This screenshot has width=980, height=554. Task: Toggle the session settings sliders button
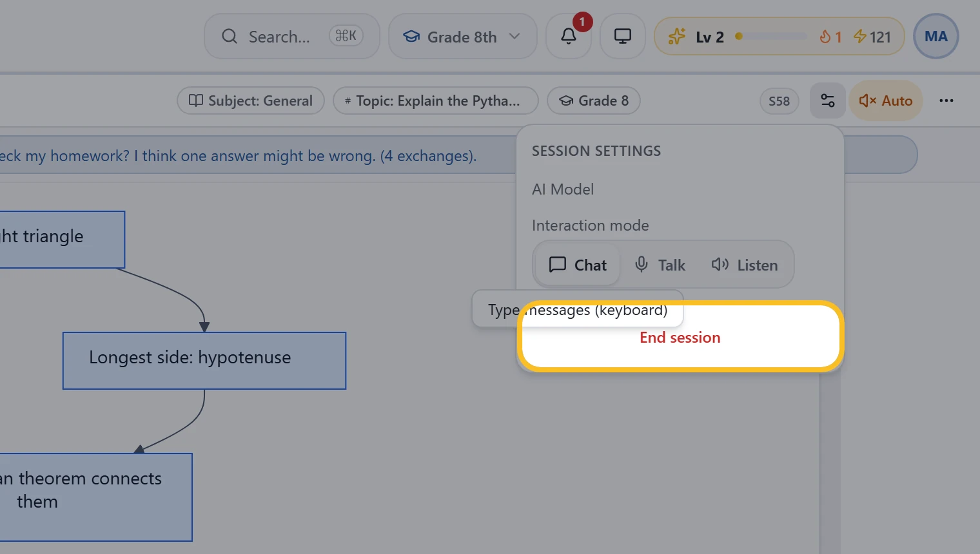click(827, 100)
